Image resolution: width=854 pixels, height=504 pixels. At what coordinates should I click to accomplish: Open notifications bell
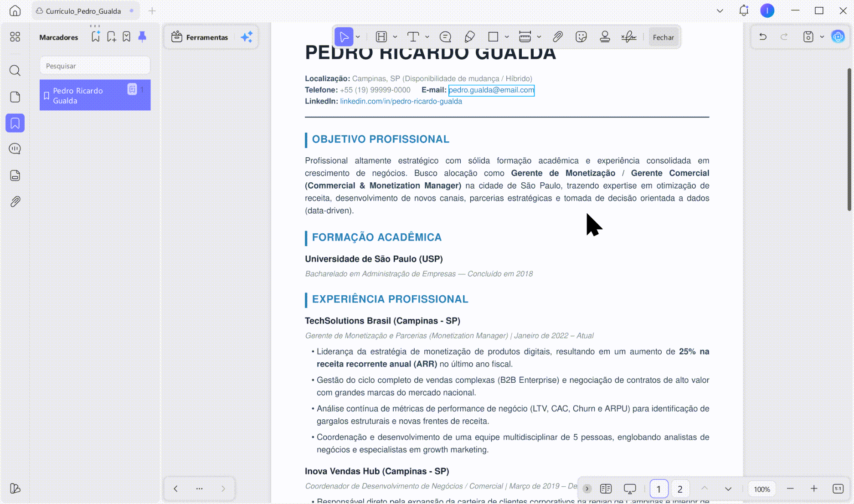744,10
